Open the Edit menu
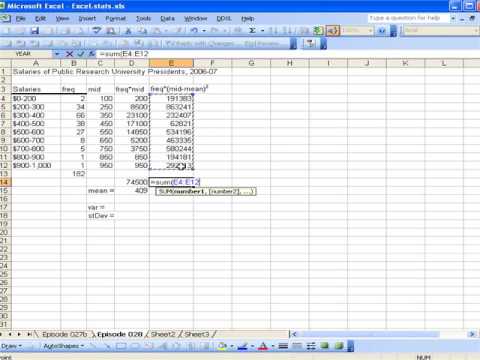480x360 pixels. [40, 19]
